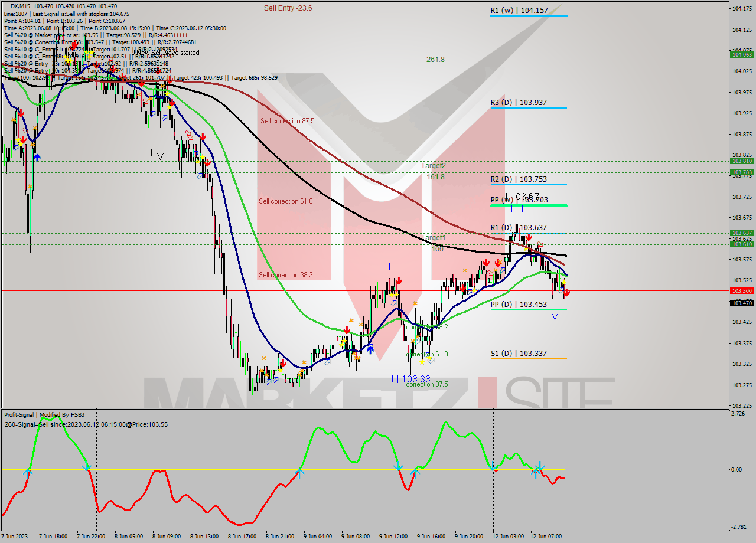Click the 'Last Signal is:Sell with stoploss:104.675' line

81,14
